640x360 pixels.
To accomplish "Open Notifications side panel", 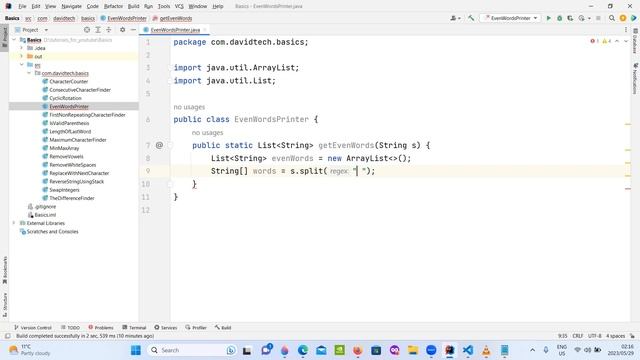I will 635,78.
